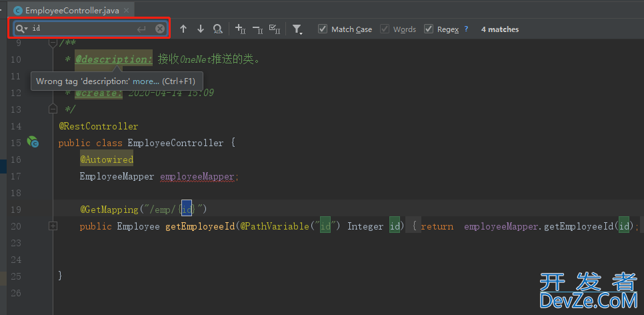The height and width of the screenshot is (315, 644).
Task: Click the EmployeeController class name
Action: coord(176,143)
